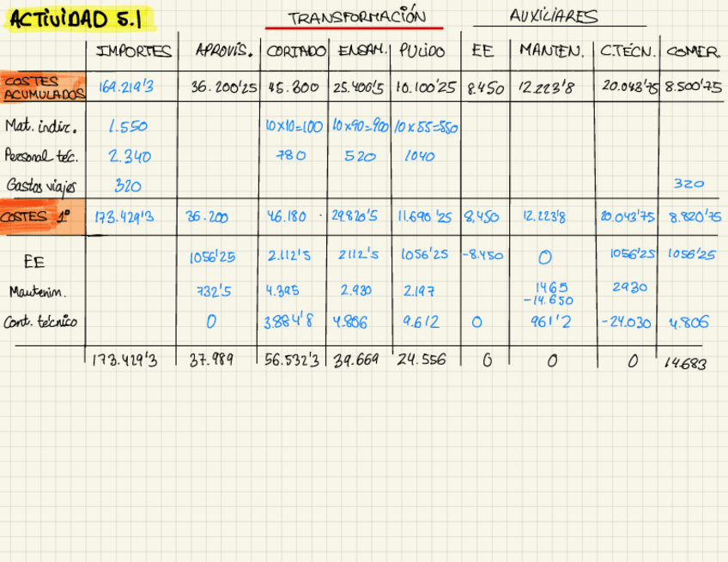Click the blue "36.200" in COSTES 1º row
Screen dimensions: 728x562
pyautogui.click(x=207, y=217)
